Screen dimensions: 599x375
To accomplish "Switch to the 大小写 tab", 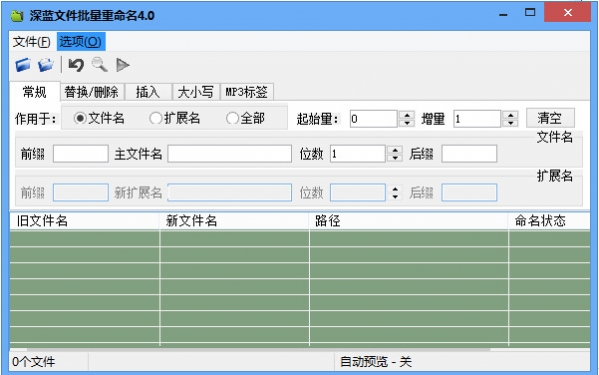I will point(196,92).
